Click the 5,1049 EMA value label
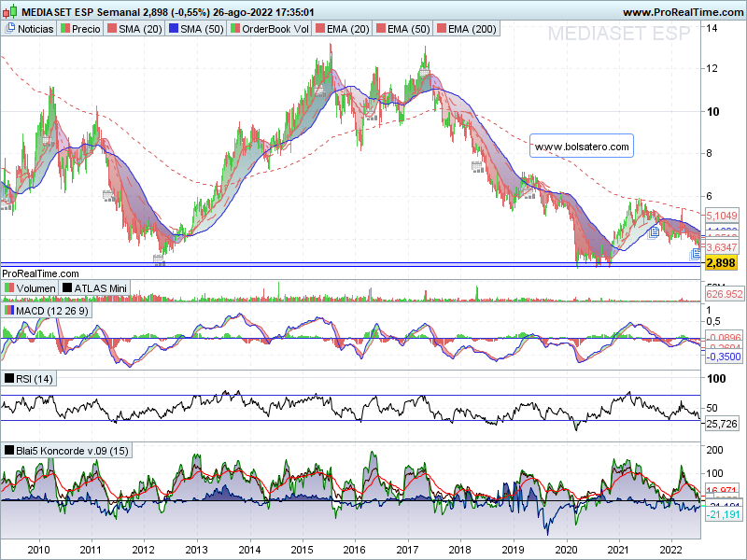The image size is (747, 560). [x=722, y=216]
